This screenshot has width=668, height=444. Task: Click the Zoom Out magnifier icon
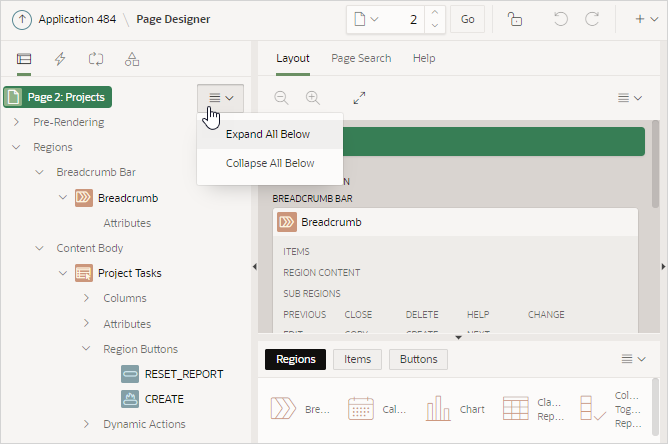pos(281,98)
